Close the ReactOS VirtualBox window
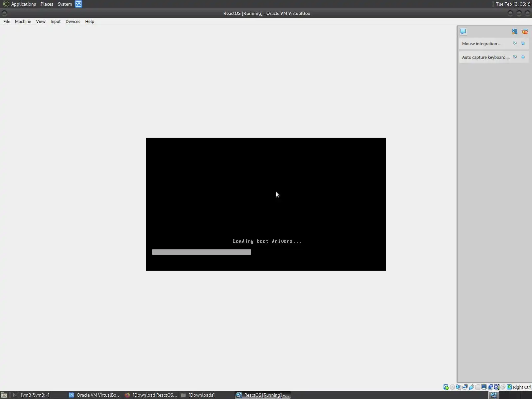532x399 pixels. 527,13
